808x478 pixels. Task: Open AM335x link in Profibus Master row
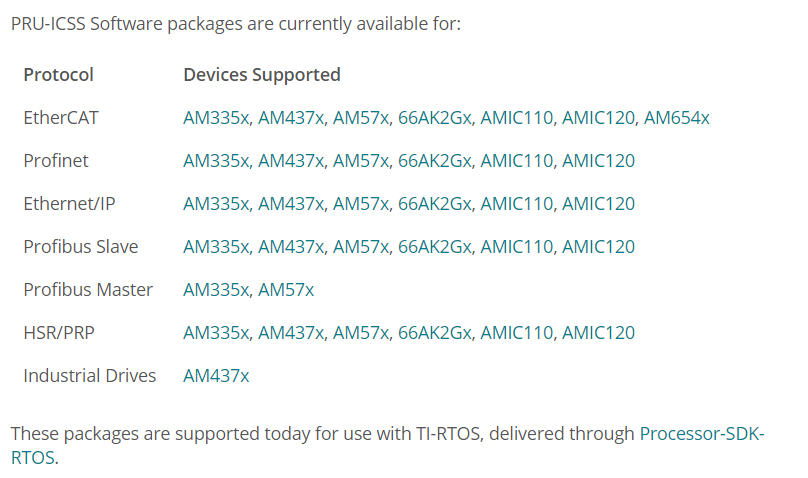click(x=216, y=290)
